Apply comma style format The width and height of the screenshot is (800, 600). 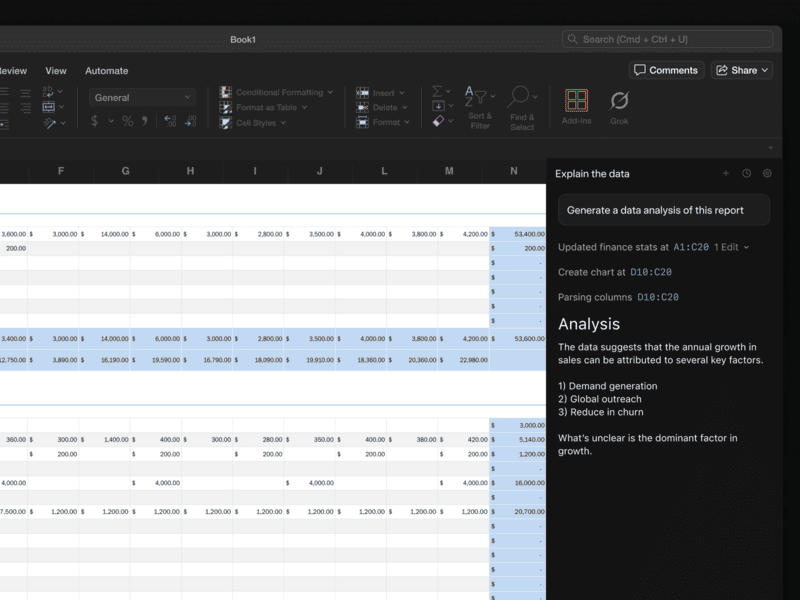145,121
